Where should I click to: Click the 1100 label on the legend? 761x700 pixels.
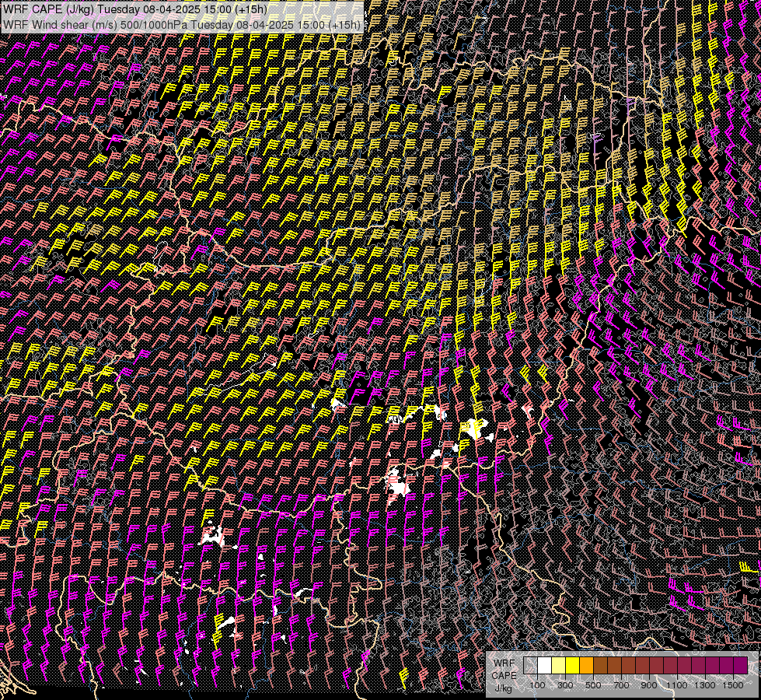coord(676,685)
